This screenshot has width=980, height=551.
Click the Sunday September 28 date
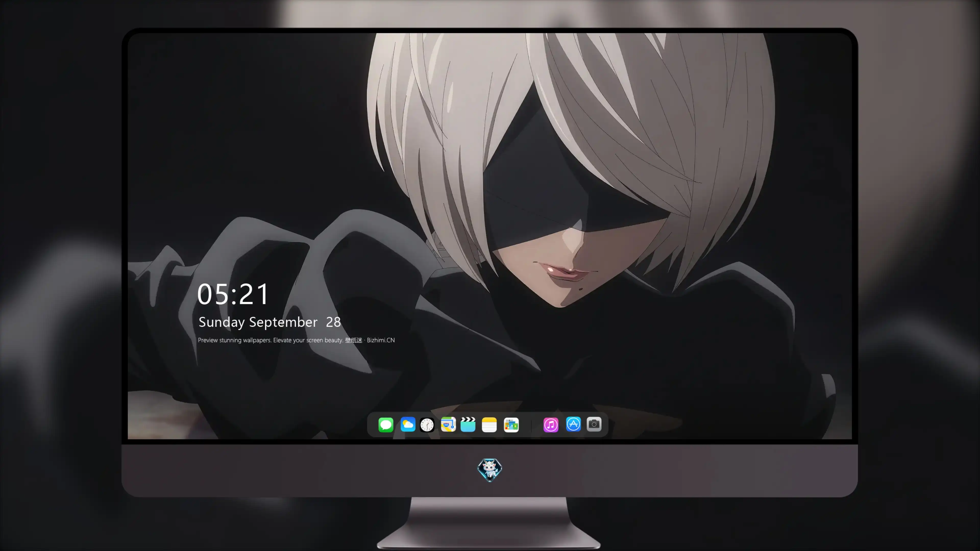(x=269, y=322)
